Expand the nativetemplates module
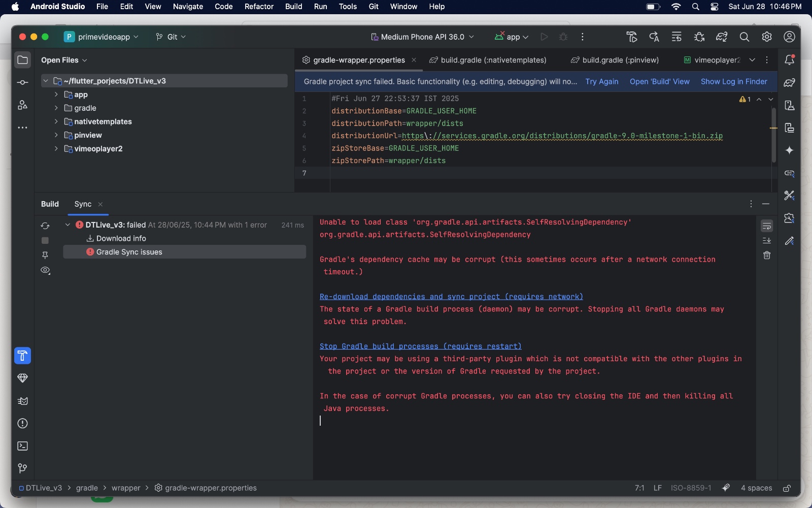This screenshot has width=812, height=508. (x=56, y=121)
